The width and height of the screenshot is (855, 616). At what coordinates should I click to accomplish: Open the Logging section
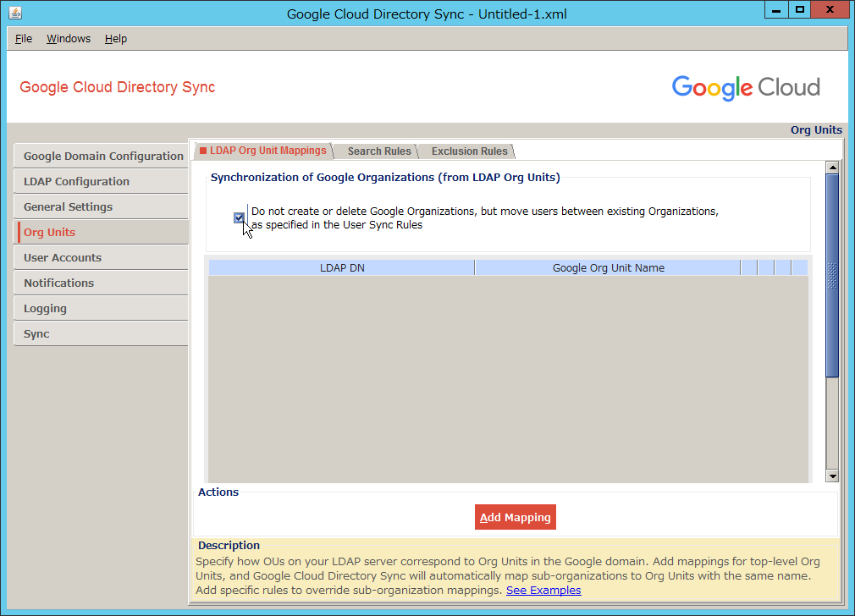[x=102, y=309]
